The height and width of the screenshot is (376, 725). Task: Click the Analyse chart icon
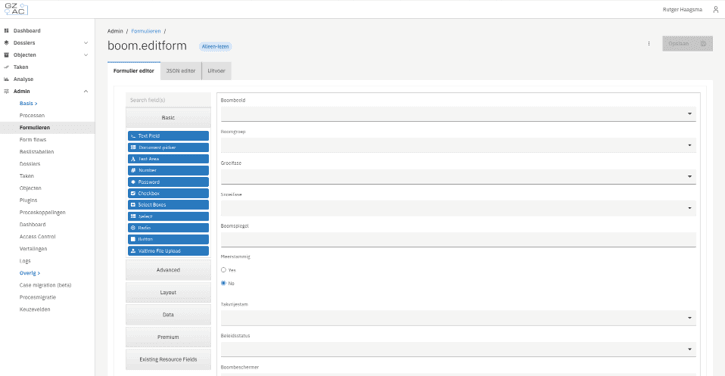coord(6,79)
